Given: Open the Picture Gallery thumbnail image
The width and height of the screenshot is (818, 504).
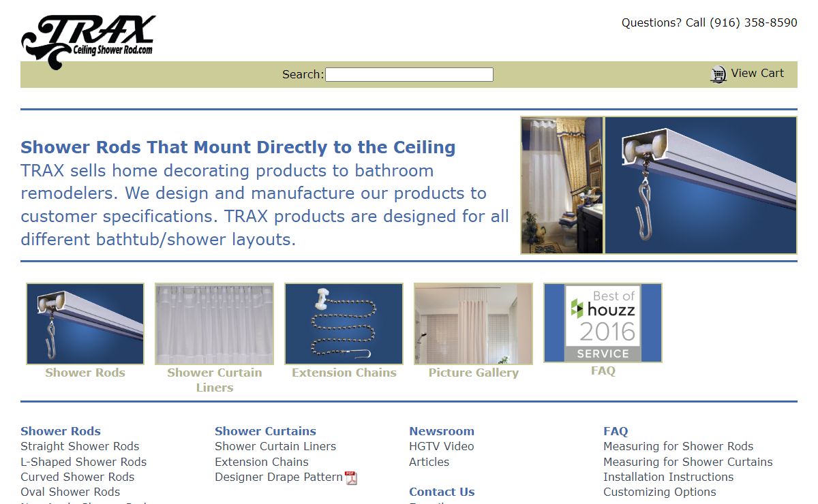Looking at the screenshot, I should coord(474,324).
